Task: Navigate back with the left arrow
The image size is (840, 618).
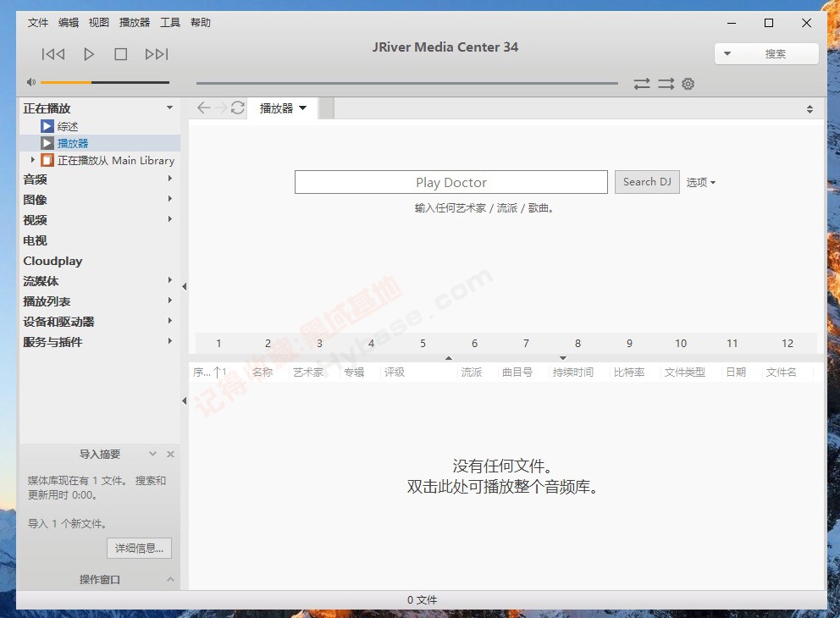Action: [x=203, y=108]
